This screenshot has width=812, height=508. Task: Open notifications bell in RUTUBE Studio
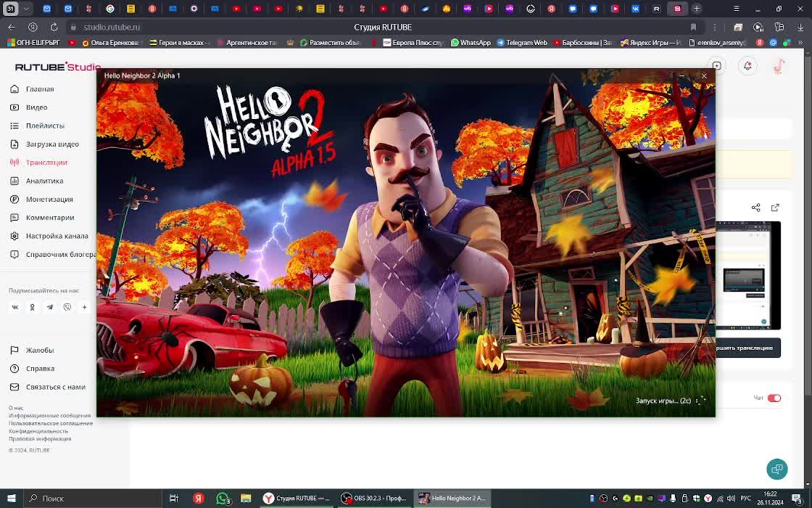click(747, 66)
